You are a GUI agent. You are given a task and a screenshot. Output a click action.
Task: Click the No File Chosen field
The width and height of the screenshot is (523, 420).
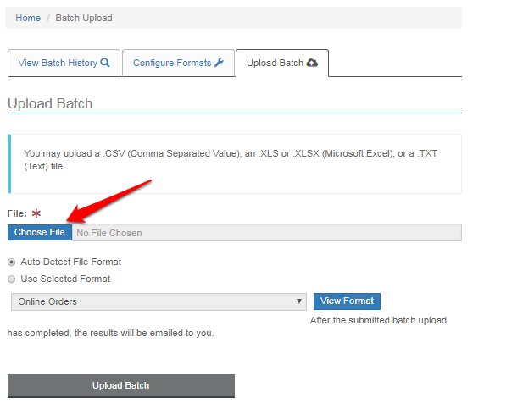(x=267, y=233)
